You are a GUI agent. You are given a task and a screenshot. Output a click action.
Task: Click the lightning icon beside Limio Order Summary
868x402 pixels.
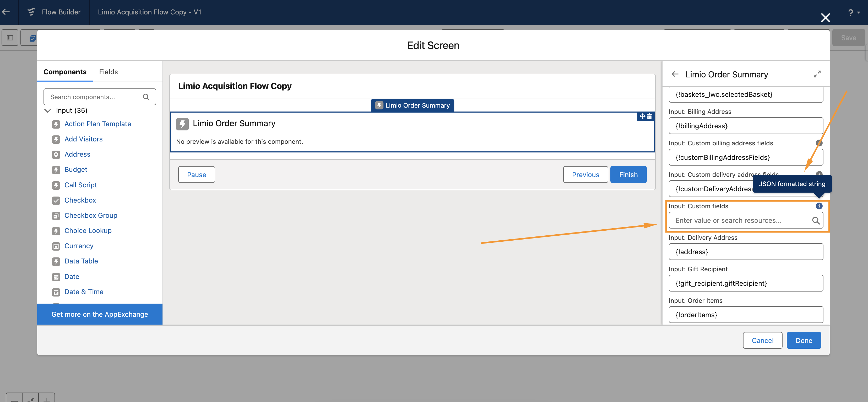(x=182, y=124)
